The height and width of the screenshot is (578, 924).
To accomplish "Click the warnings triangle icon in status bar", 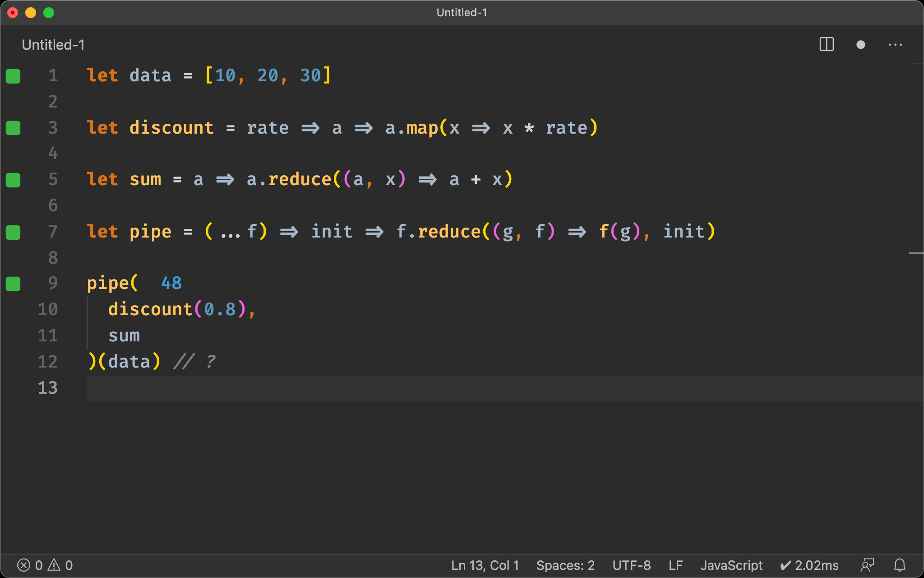I will [54, 565].
